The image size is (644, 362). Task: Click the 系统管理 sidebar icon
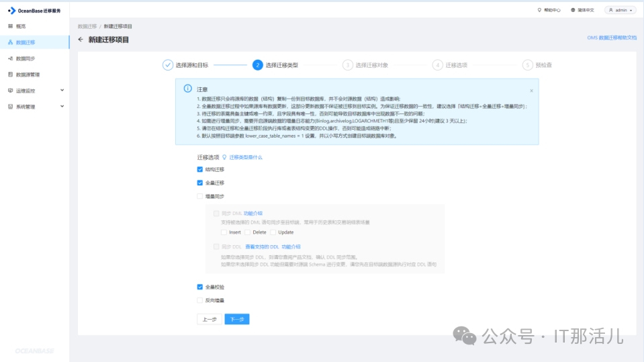(10, 106)
